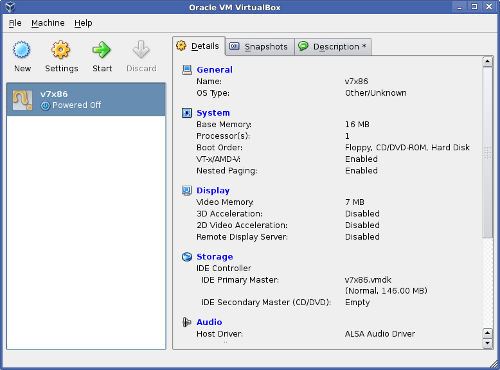Click the IDE Primary Master label
This screenshot has width=500, height=370.
240,280
